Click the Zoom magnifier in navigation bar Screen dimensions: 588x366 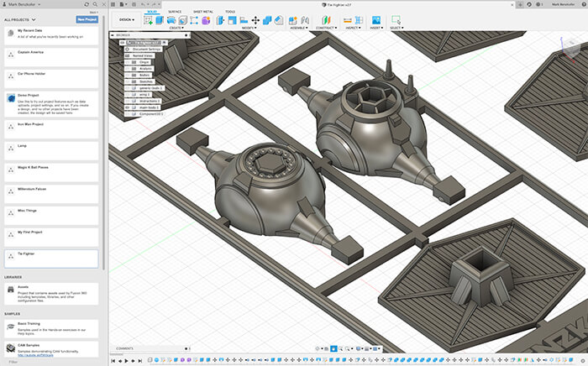pos(341,348)
